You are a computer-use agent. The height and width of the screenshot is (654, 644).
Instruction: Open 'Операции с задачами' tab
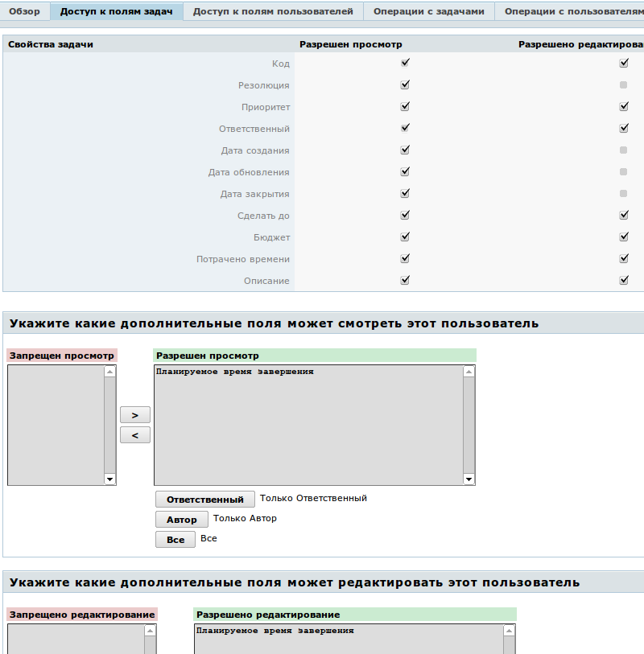tap(428, 11)
